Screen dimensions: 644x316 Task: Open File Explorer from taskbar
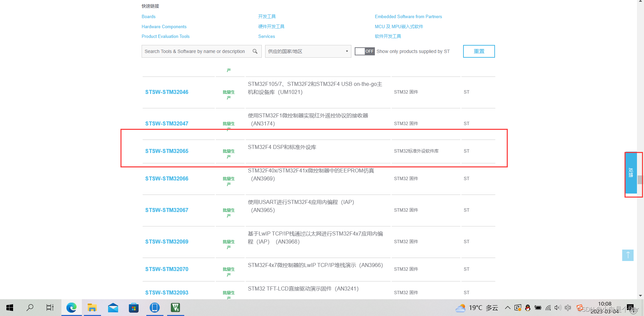point(92,308)
